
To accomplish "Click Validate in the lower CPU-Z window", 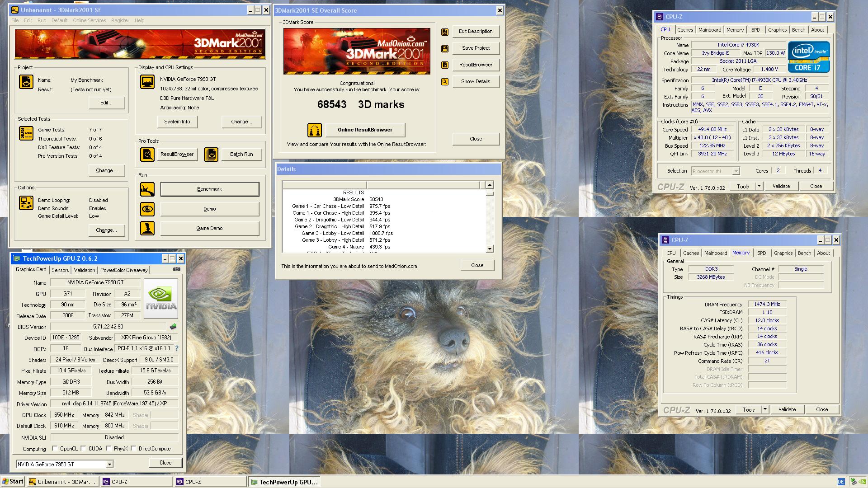I will click(x=787, y=409).
